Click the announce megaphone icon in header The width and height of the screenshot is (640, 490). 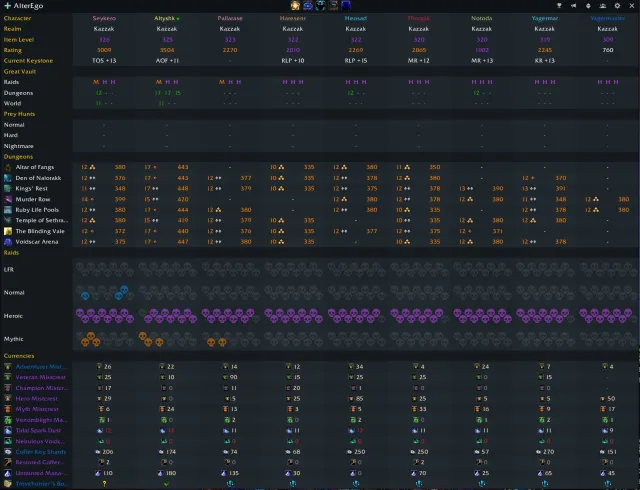573,6
